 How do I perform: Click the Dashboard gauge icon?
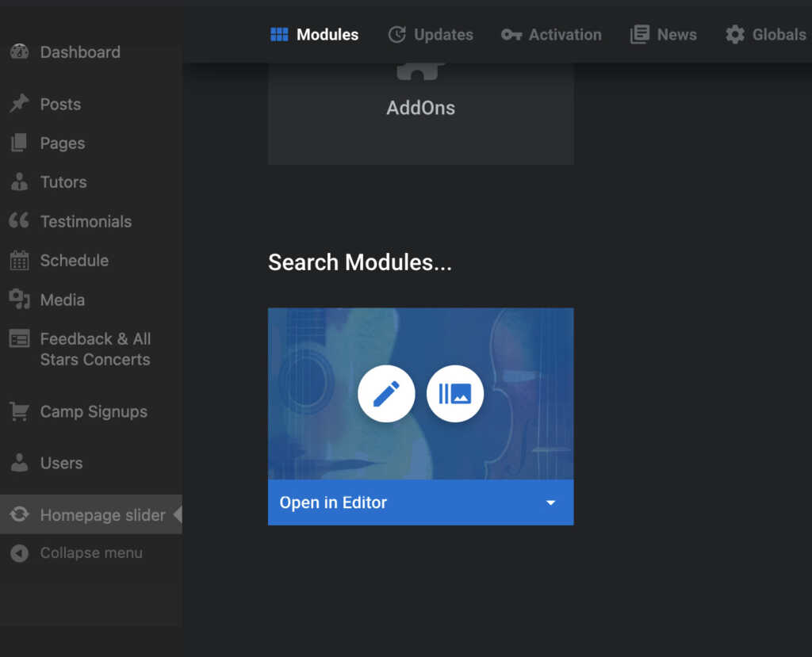pos(20,52)
